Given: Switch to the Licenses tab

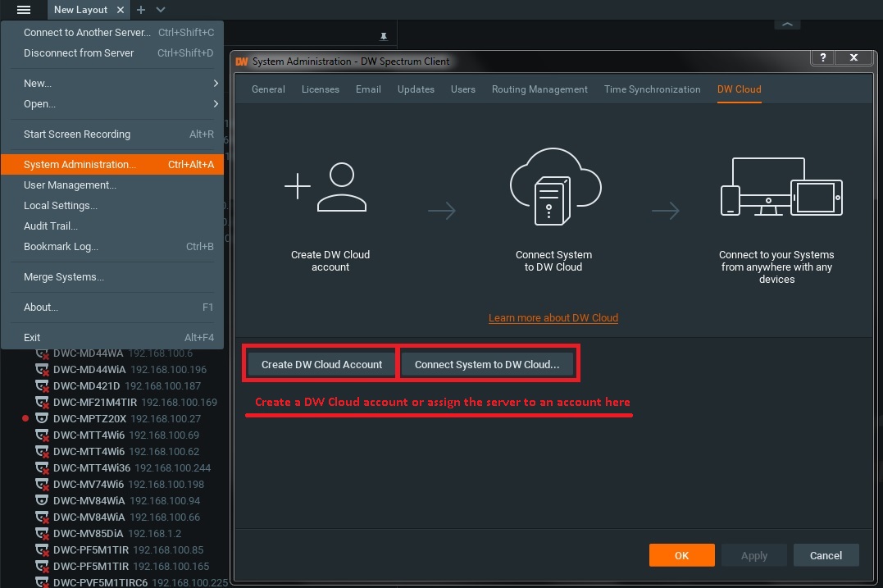Looking at the screenshot, I should coord(320,89).
